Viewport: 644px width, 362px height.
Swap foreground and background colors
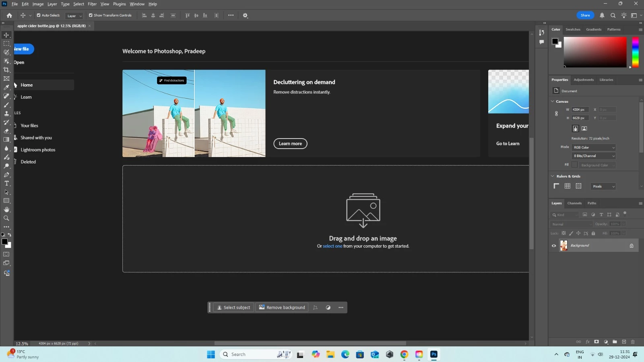10,234
